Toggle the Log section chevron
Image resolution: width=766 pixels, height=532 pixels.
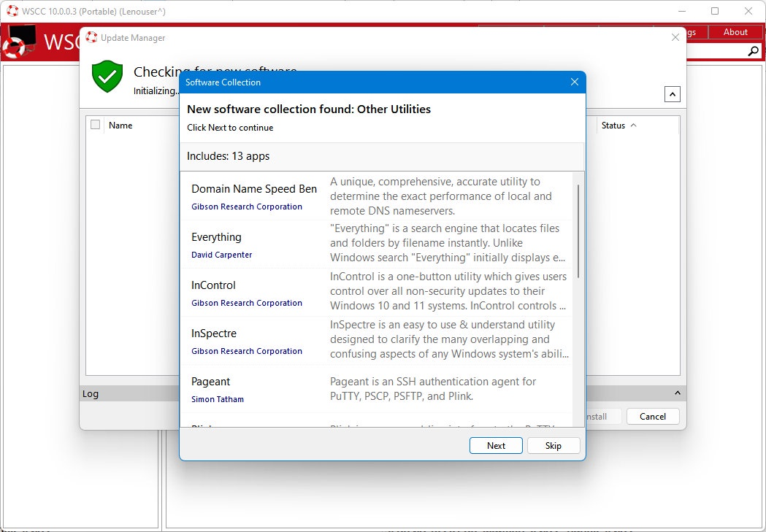pos(677,393)
